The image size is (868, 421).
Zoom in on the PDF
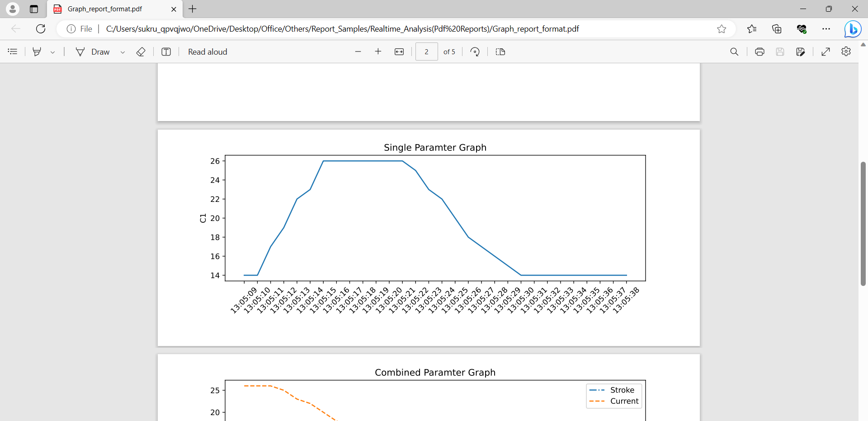pyautogui.click(x=378, y=51)
